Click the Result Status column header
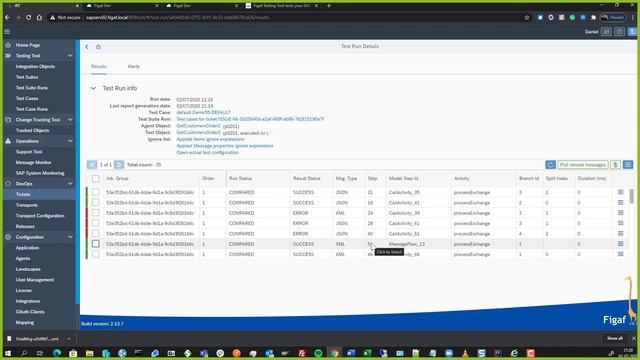Screen dimensions: 640x360 click(307, 178)
